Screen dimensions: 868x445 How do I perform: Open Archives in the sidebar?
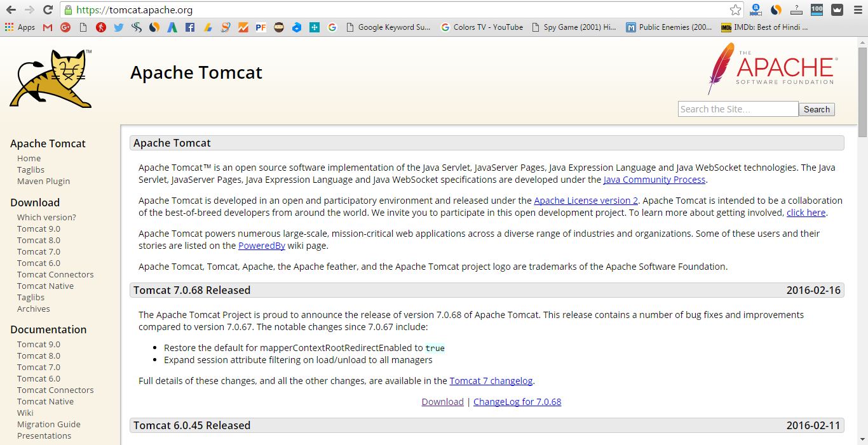point(33,309)
